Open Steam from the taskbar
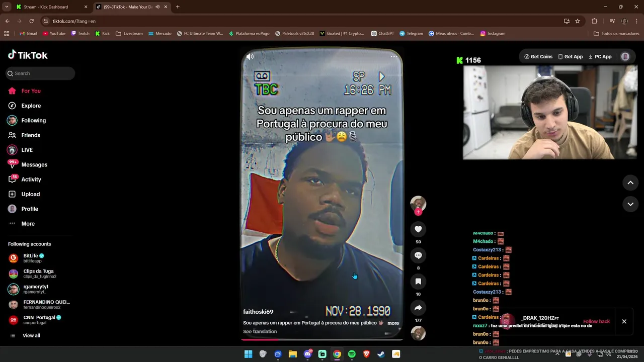The height and width of the screenshot is (362, 644). pos(381,354)
